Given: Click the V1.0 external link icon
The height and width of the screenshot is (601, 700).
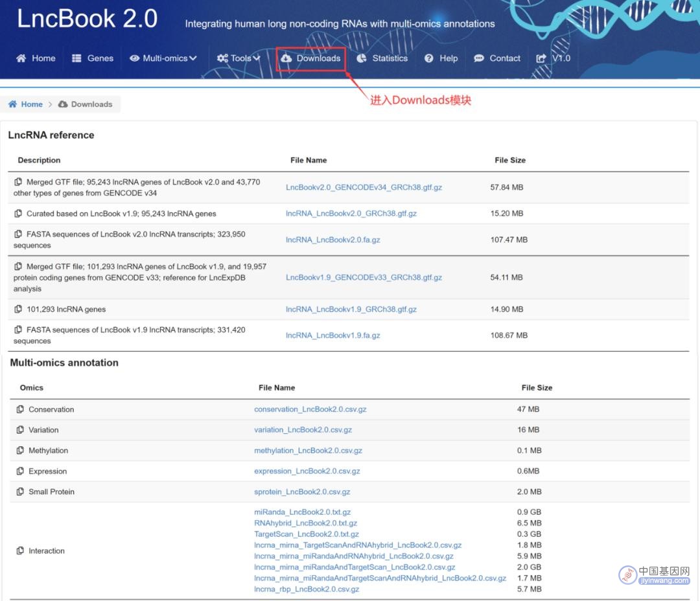Looking at the screenshot, I should click(x=541, y=58).
